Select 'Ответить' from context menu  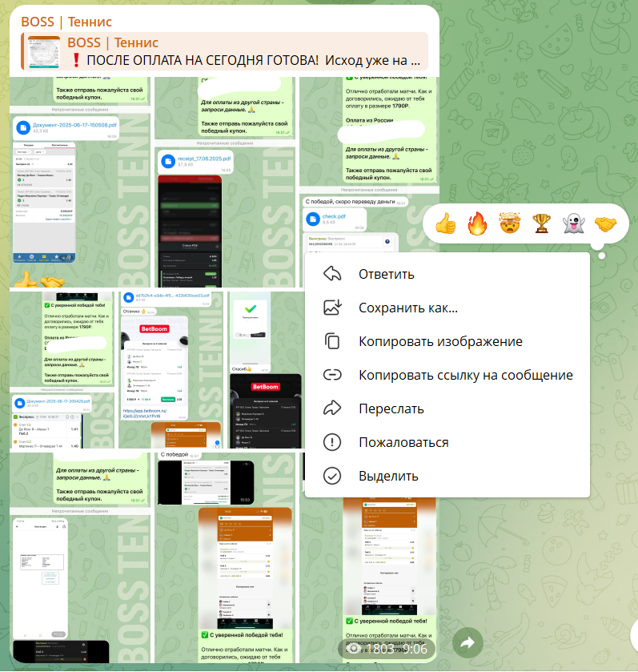point(386,274)
